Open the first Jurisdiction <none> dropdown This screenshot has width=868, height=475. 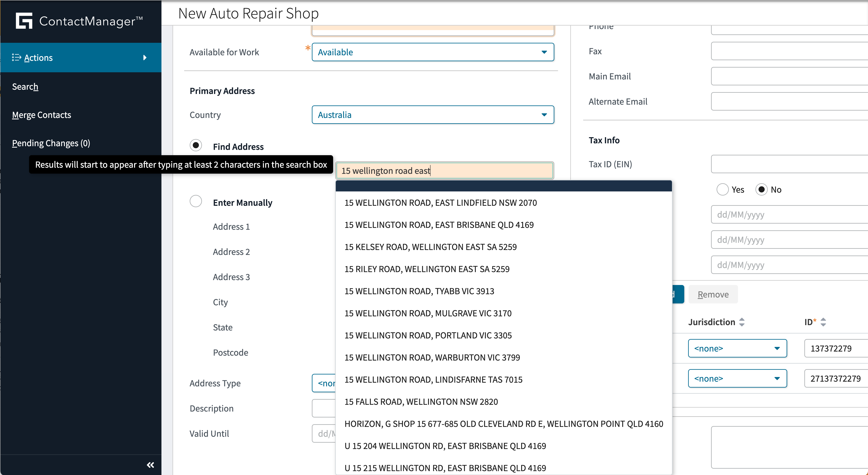click(x=737, y=348)
